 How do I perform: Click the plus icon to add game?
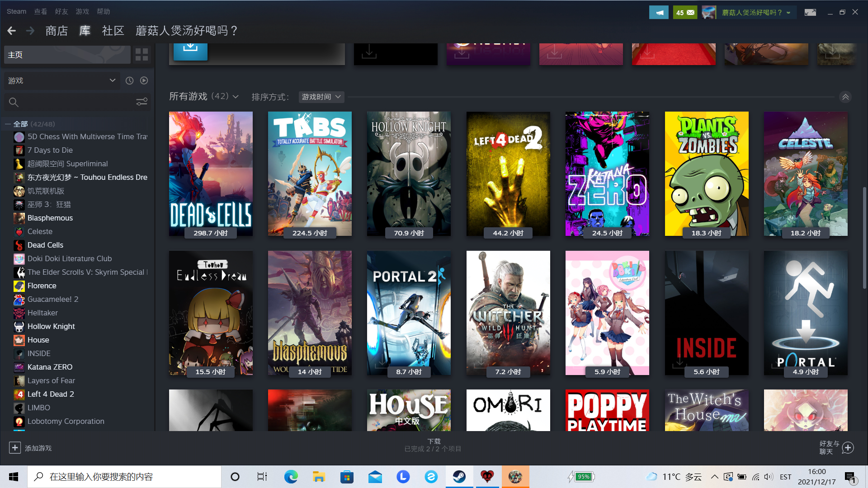[x=15, y=448]
